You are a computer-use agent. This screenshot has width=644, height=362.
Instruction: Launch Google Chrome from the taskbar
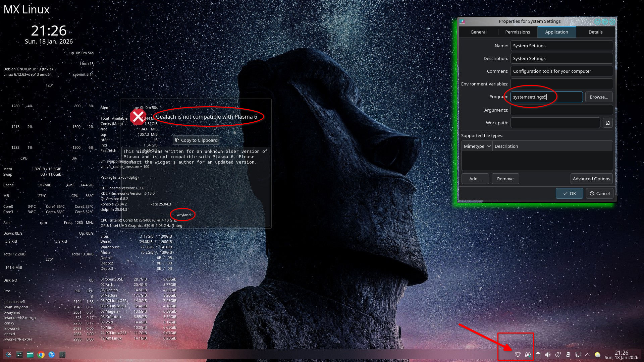[41, 355]
